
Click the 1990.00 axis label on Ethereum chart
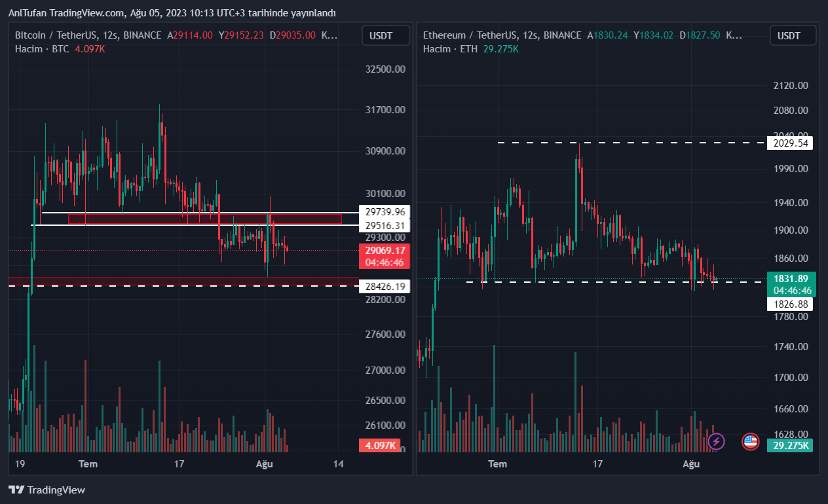pos(790,168)
